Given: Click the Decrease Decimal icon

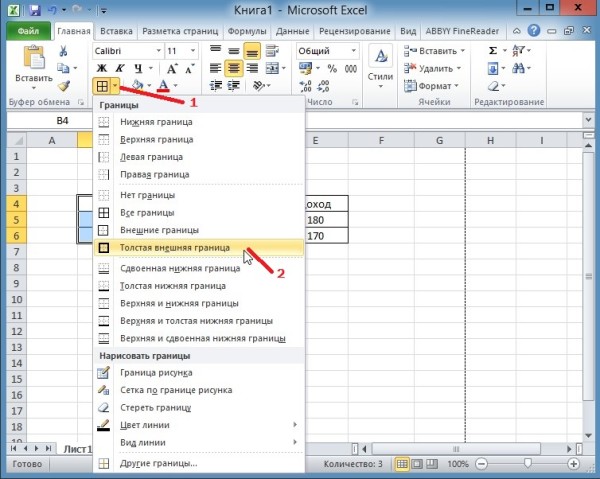Looking at the screenshot, I should tap(323, 86).
